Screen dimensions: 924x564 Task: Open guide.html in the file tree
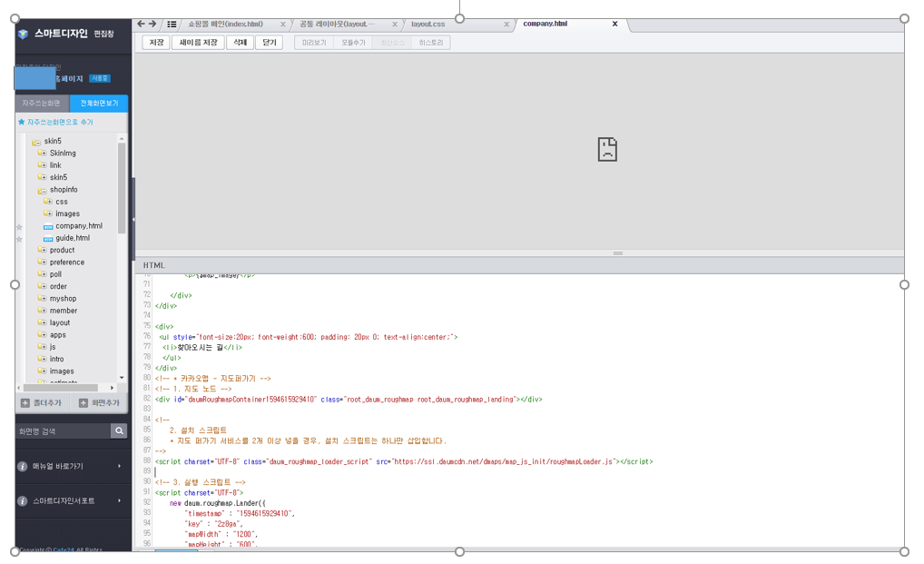(73, 238)
